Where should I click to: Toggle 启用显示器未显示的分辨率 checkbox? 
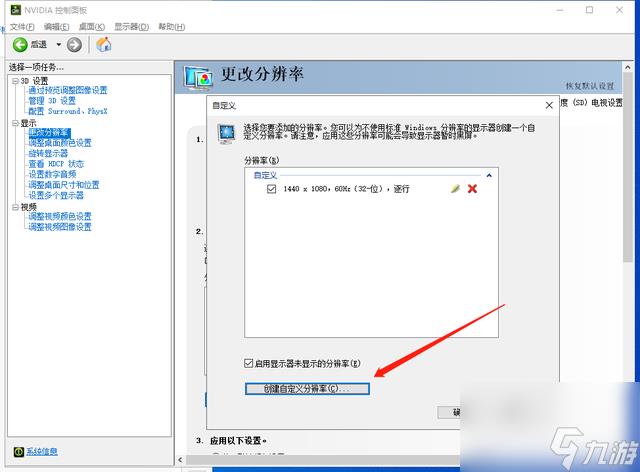click(248, 363)
